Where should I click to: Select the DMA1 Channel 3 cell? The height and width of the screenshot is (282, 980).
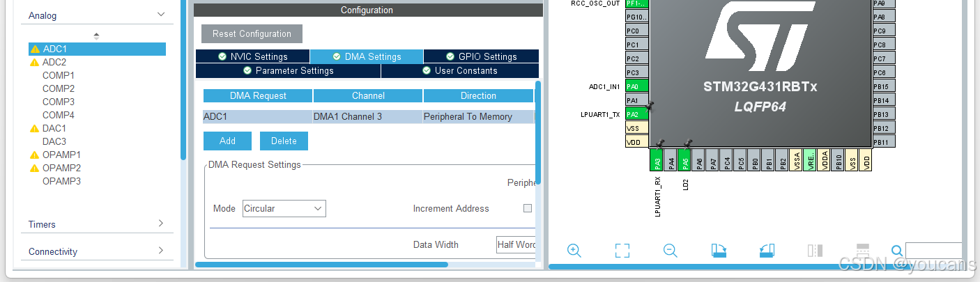click(368, 116)
